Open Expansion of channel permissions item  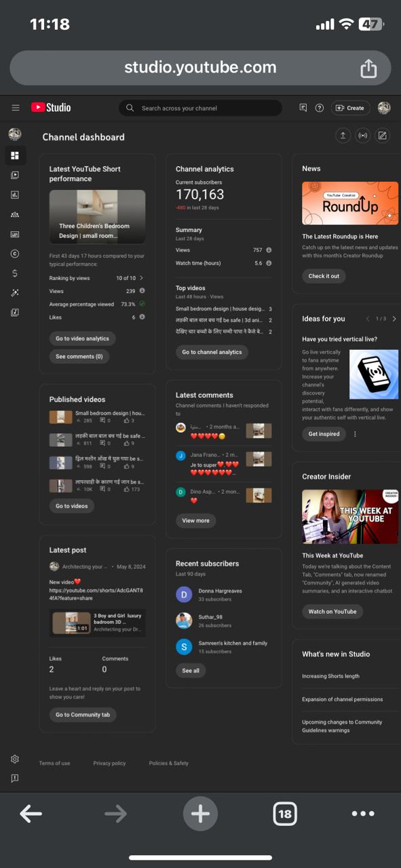[x=342, y=699]
